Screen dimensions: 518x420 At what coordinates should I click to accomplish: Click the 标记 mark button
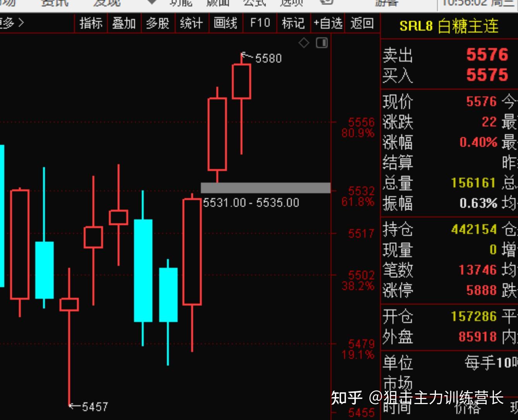tap(293, 23)
